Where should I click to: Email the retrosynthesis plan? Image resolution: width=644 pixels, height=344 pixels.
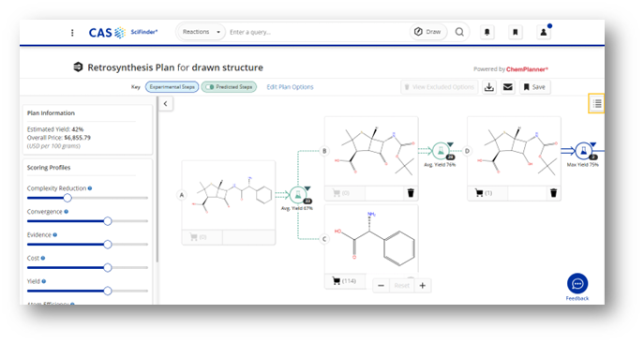point(508,87)
